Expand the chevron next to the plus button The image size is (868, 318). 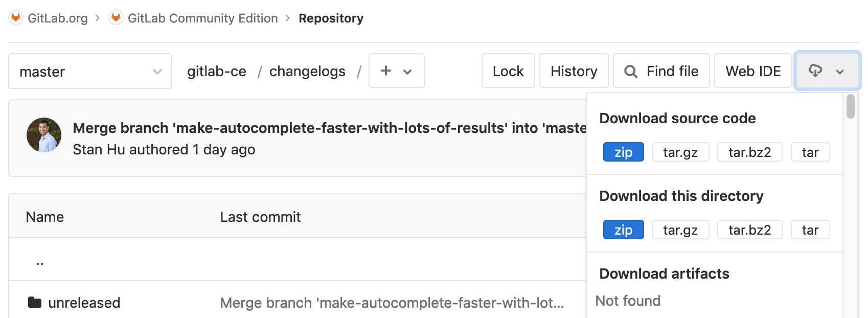click(406, 72)
